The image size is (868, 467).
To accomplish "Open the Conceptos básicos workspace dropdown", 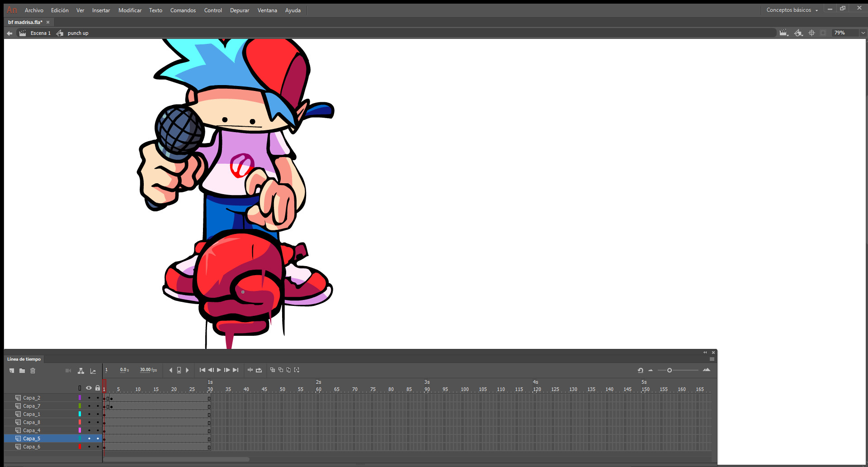I will [792, 10].
